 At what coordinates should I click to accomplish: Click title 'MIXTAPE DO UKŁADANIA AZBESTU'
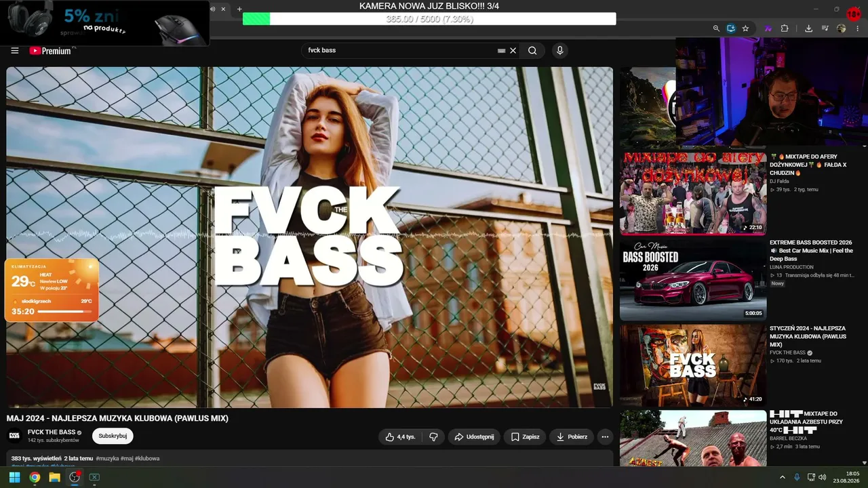pyautogui.click(x=806, y=422)
